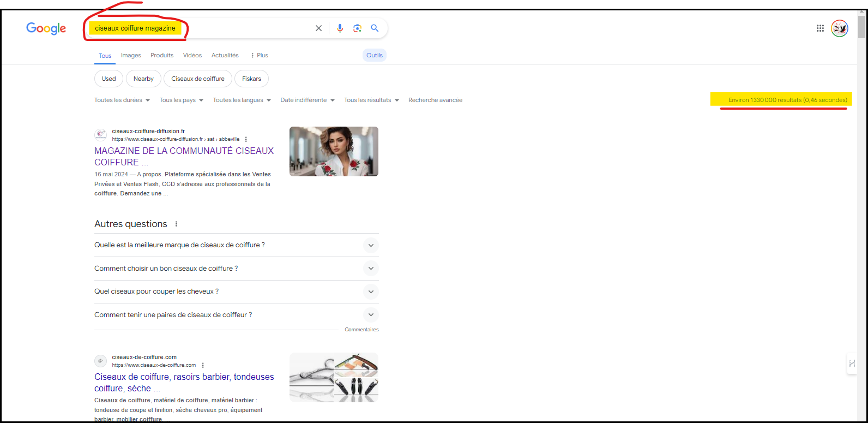Expand Comment tenir une paires de ciseaux

pos(236,315)
